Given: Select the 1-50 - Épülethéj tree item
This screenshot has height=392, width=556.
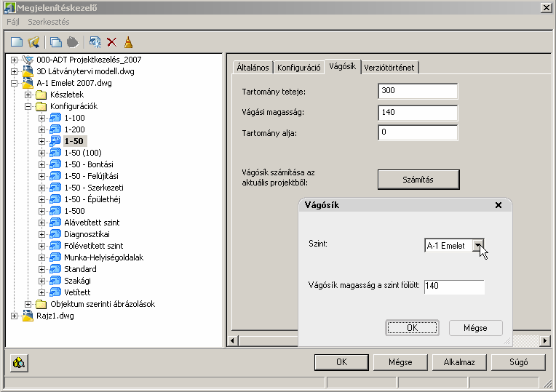Looking at the screenshot, I should click(x=92, y=199).
